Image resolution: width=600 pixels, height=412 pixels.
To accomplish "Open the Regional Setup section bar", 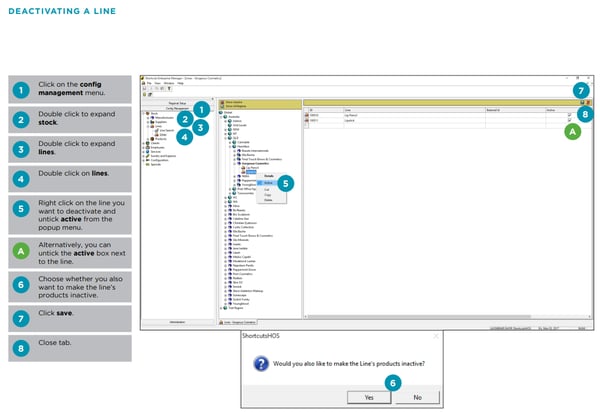I will (177, 103).
